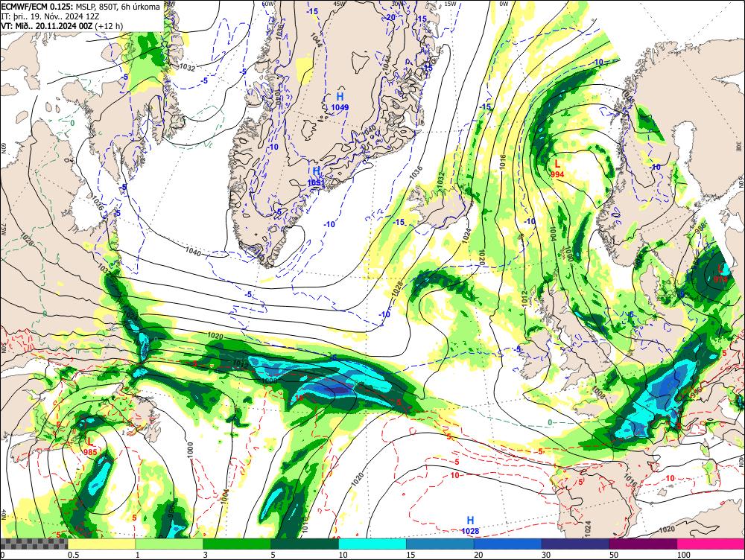This screenshot has height=560, width=745.
Task: Click the '15W' longitude label at top
Action: tap(450, 4)
